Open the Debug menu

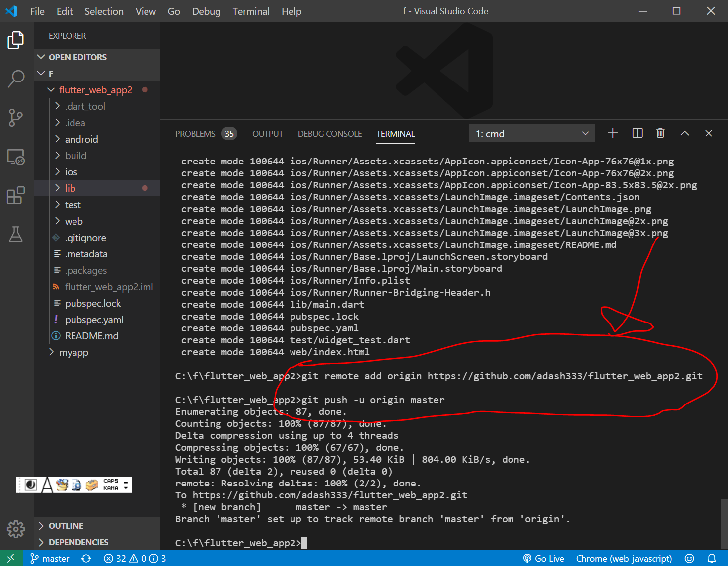[206, 11]
